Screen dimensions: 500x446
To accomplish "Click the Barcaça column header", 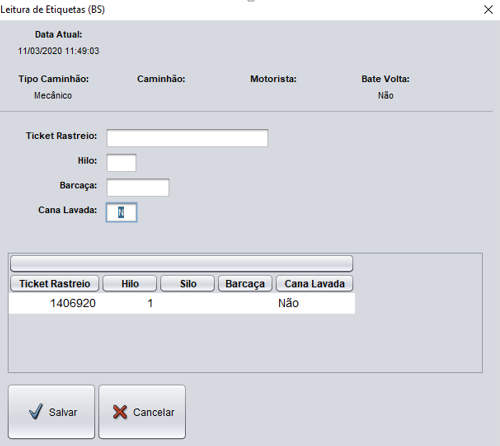I will (245, 284).
